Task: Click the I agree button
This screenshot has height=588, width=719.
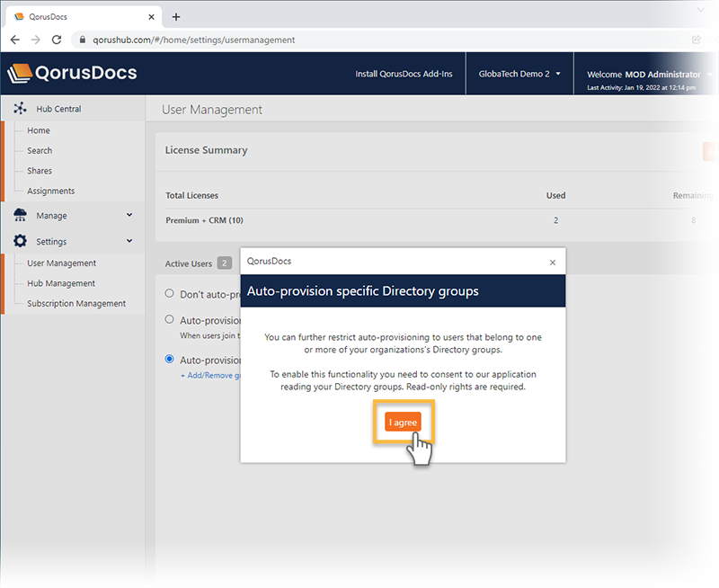Action: (x=403, y=423)
